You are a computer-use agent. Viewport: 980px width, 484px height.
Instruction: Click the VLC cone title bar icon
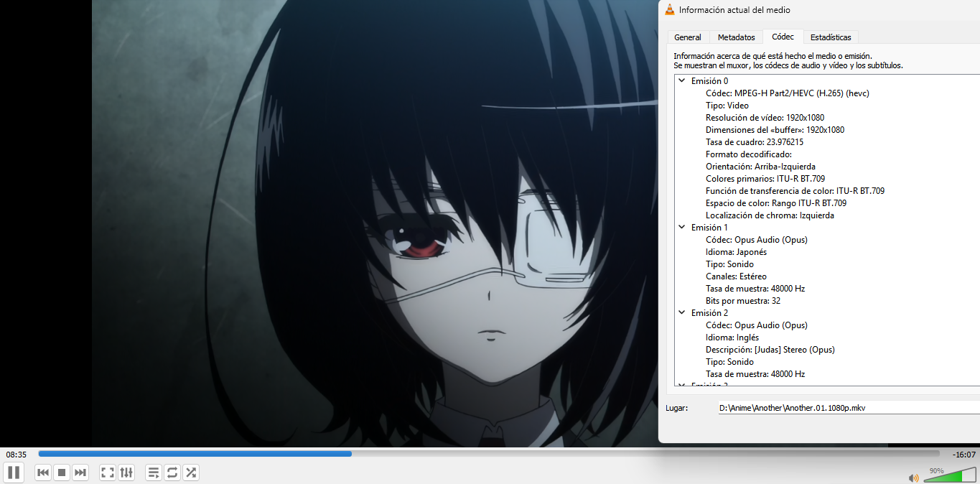click(x=670, y=10)
